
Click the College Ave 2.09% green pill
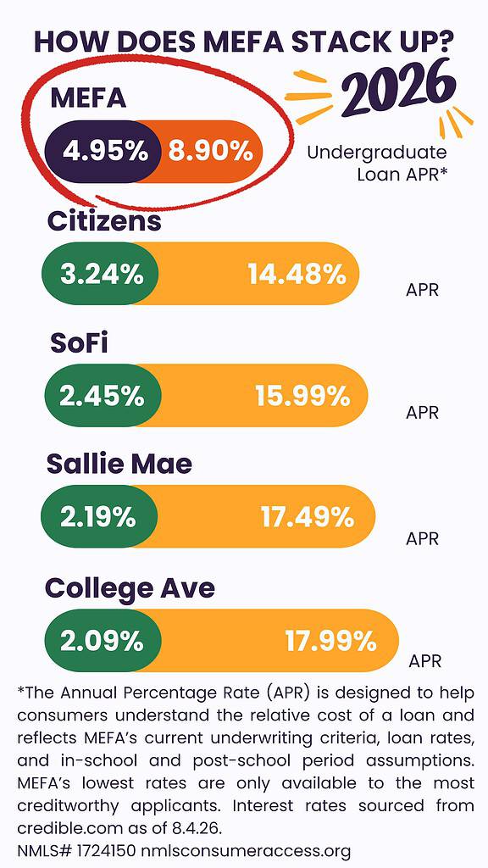point(103,641)
